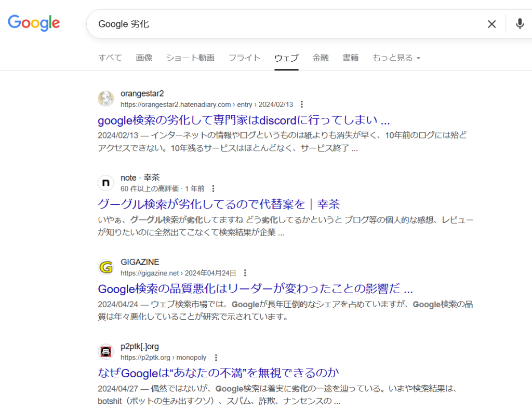Open the p2ptk.org result's three-dot menu
The image size is (532, 410).
[216, 358]
